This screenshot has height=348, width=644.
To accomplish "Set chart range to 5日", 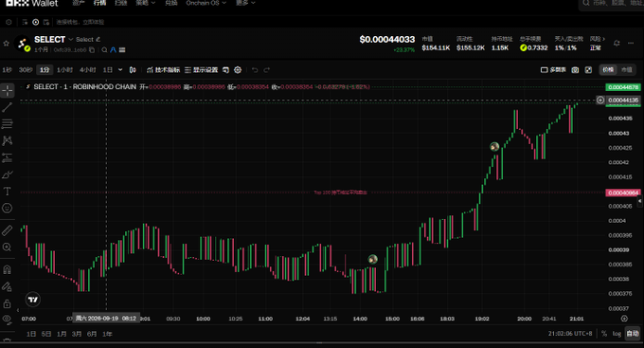I will 46,334.
